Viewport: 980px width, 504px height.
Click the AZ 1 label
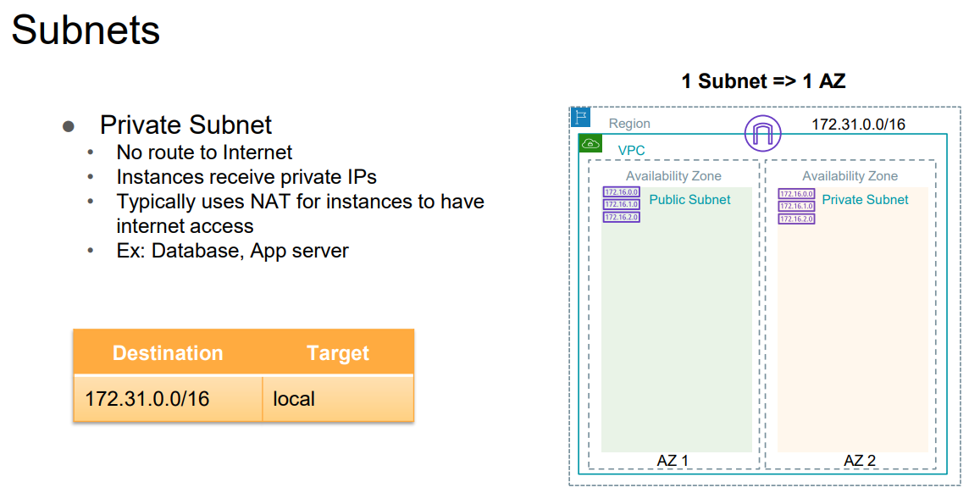(673, 460)
